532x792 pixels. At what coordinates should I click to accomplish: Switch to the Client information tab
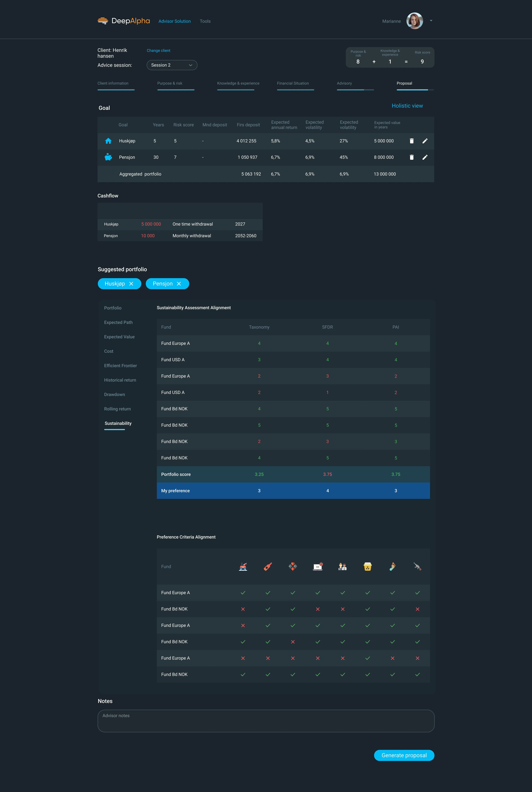coord(113,83)
